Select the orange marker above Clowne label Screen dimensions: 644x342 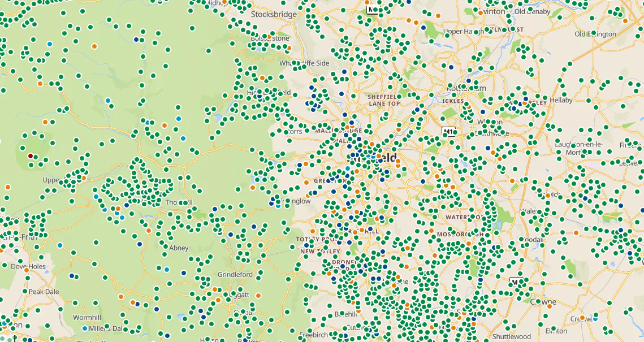coord(549,306)
